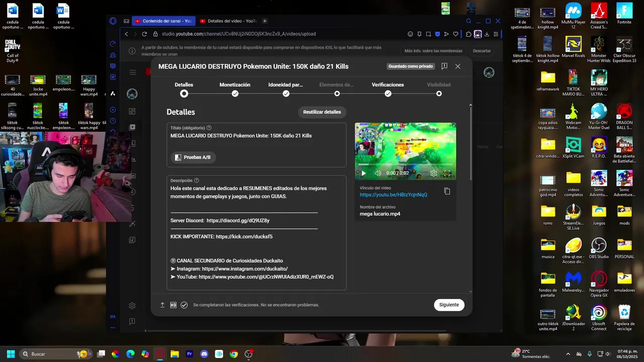644x362 pixels.
Task: Go to the Idoneidad para anunciantes step
Action: 286,89
